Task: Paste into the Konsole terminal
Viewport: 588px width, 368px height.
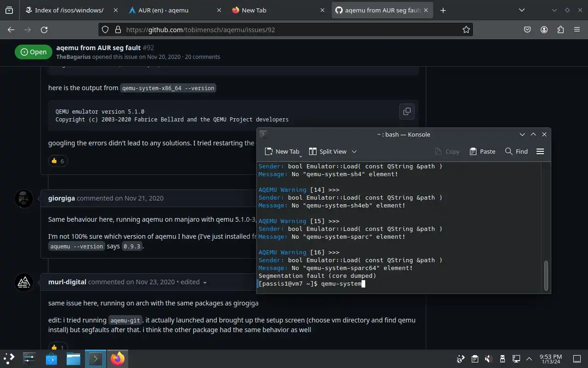Action: [x=482, y=151]
